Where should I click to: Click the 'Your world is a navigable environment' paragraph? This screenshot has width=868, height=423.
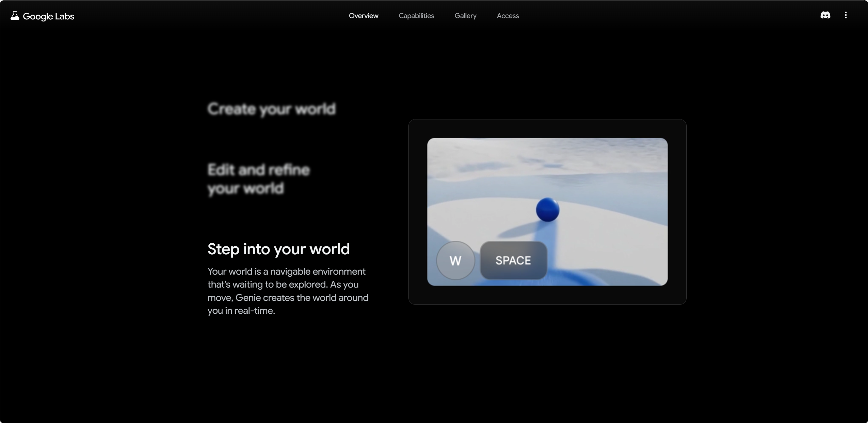tap(288, 291)
